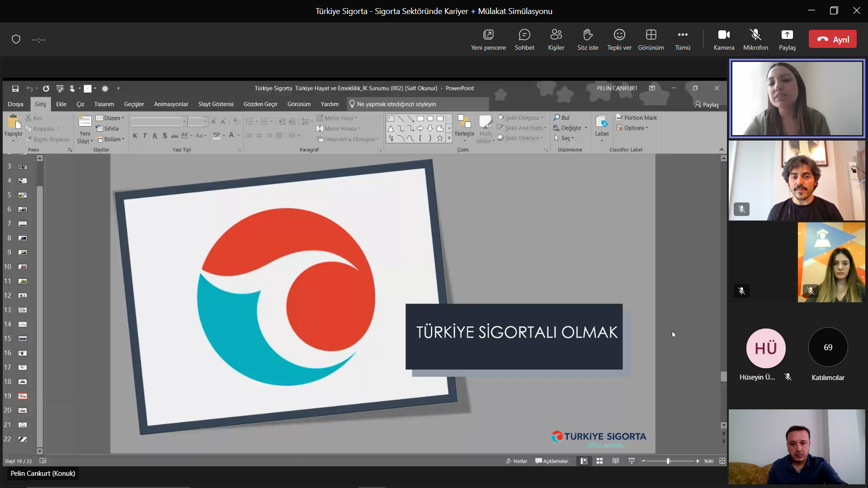This screenshot has height=488, width=868.
Task: Open the font name combo box
Action: (158, 122)
